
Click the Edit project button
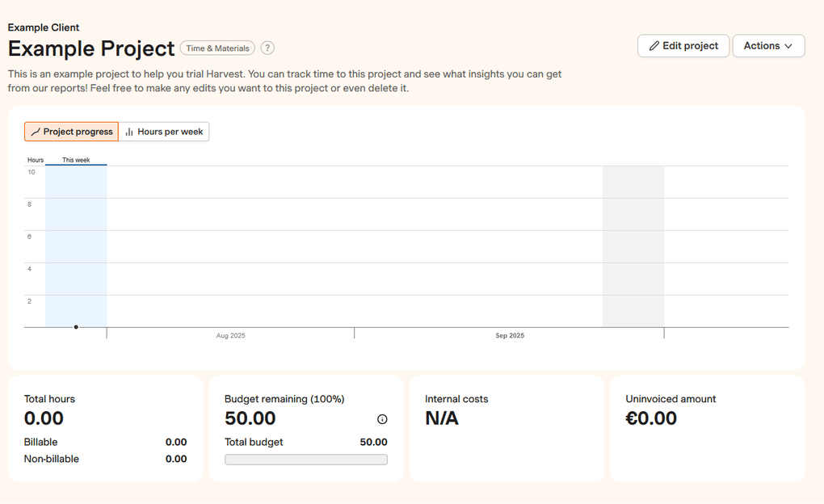click(x=683, y=45)
